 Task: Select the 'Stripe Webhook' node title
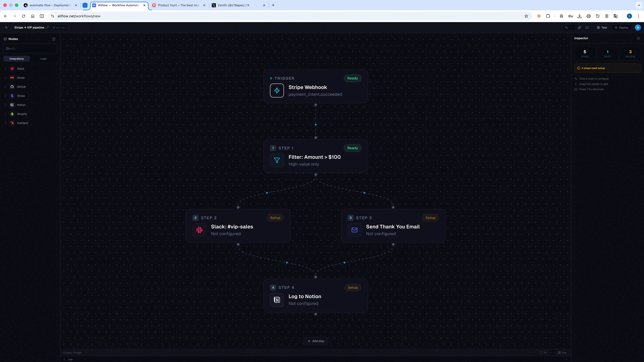tap(308, 87)
